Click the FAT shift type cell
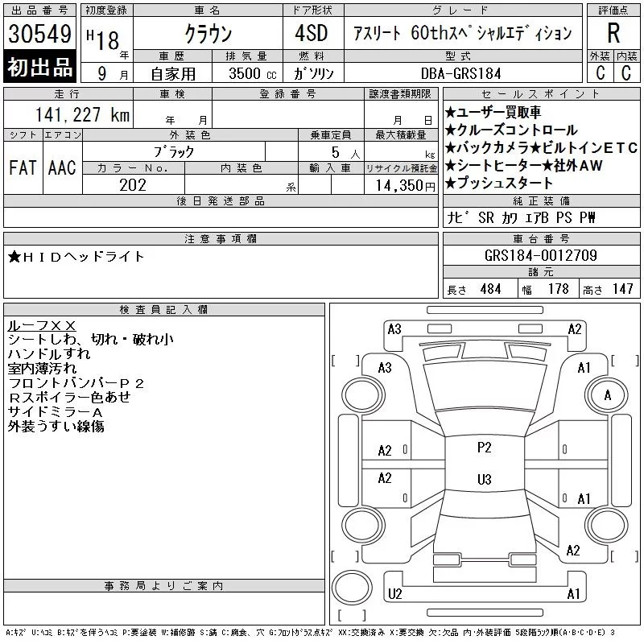The image size is (644, 644). click(23, 167)
